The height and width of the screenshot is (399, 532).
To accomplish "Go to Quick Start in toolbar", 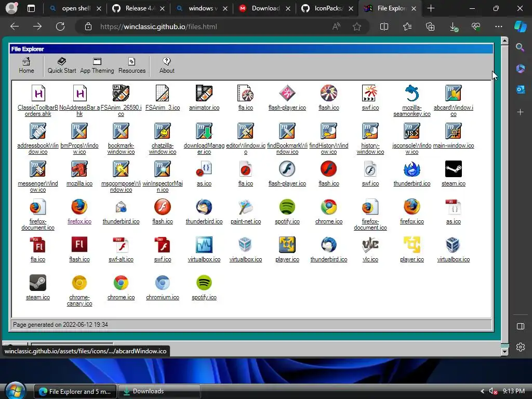I will coord(62,66).
